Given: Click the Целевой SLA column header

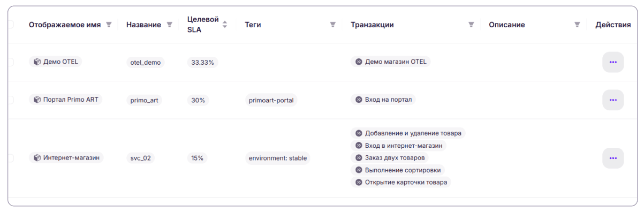Looking at the screenshot, I should [203, 25].
